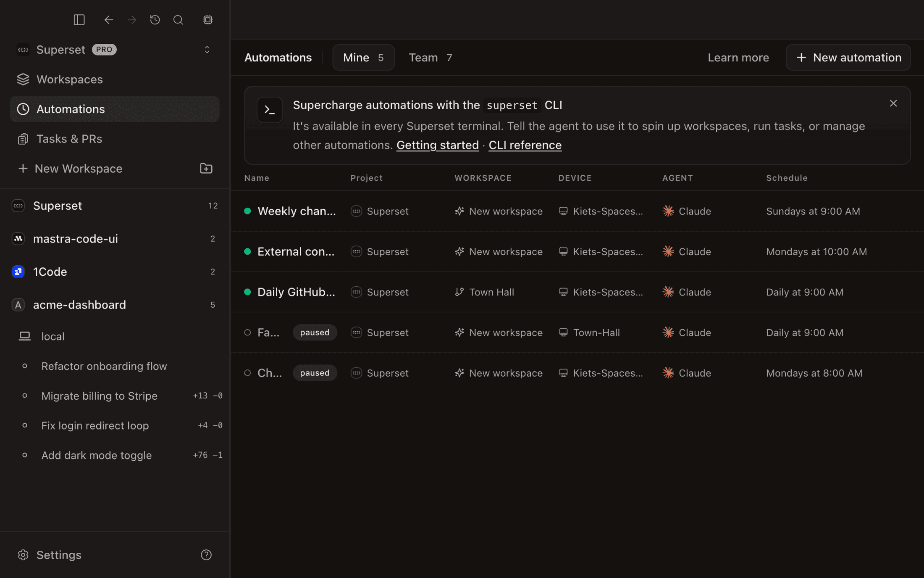The height and width of the screenshot is (578, 924).
Task: Click Daily at 9:00 AM in Daily GitHub row
Action: [x=805, y=292]
